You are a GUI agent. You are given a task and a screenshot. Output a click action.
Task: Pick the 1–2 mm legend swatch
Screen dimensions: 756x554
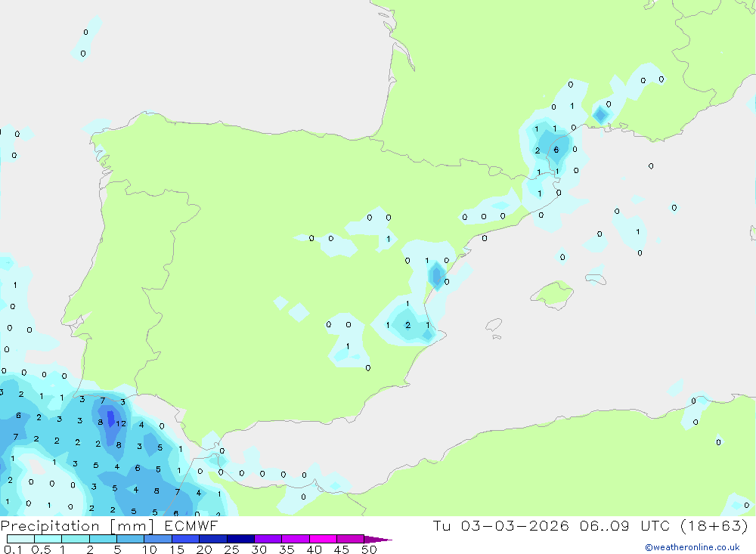click(76, 539)
